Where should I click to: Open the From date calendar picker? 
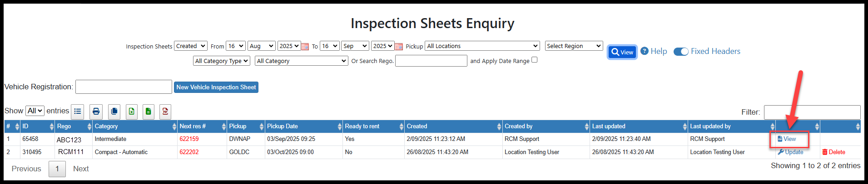(x=305, y=47)
